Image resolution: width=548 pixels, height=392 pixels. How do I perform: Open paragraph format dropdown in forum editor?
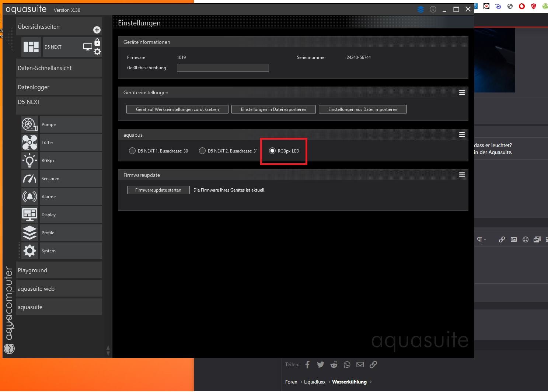(482, 239)
